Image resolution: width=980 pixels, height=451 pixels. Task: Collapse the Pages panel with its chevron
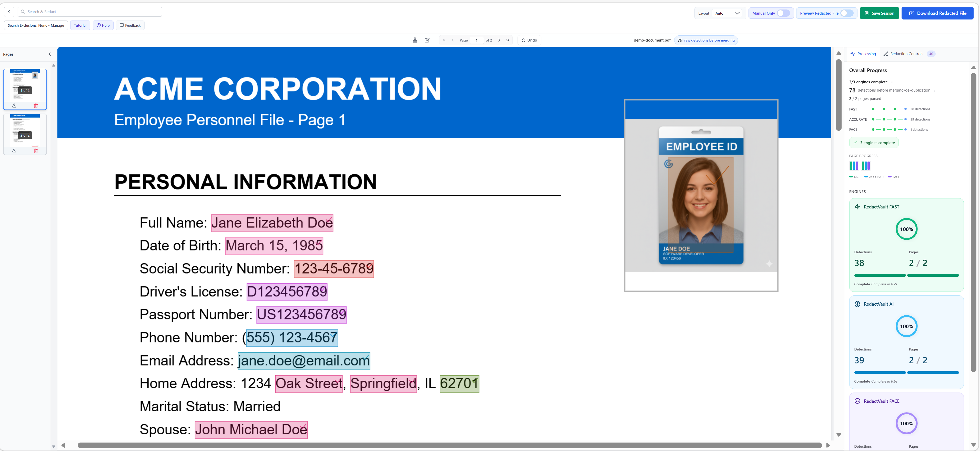coord(49,54)
